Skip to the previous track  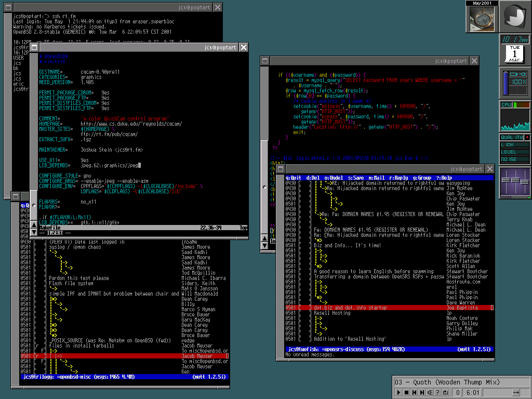click(414, 392)
